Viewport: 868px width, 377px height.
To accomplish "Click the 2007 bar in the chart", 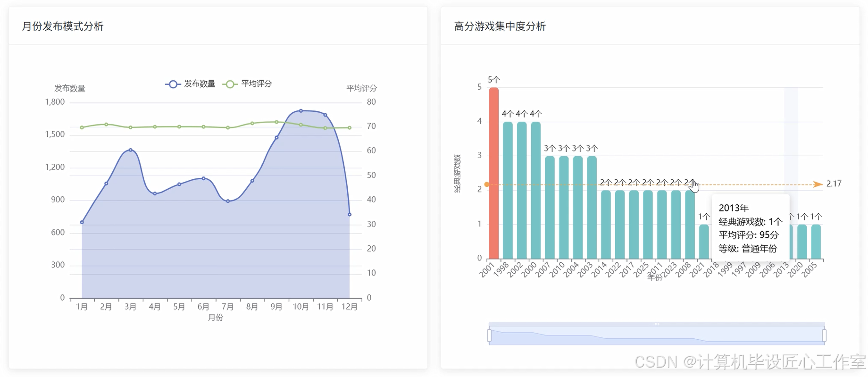I will click(550, 207).
